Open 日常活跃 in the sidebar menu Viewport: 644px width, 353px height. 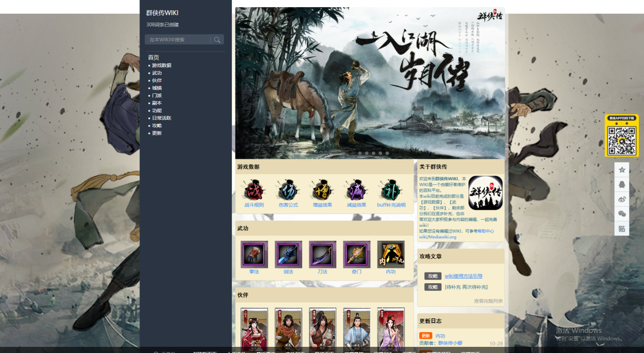pyautogui.click(x=162, y=118)
